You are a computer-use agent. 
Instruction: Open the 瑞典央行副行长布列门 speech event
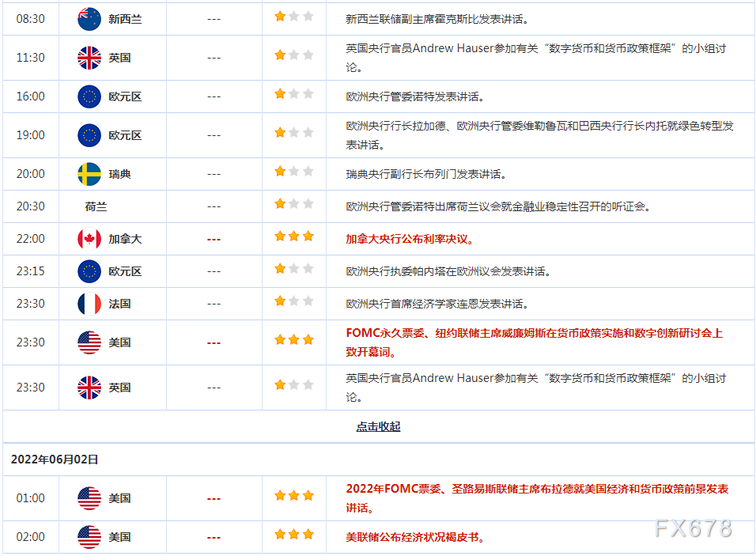[425, 174]
